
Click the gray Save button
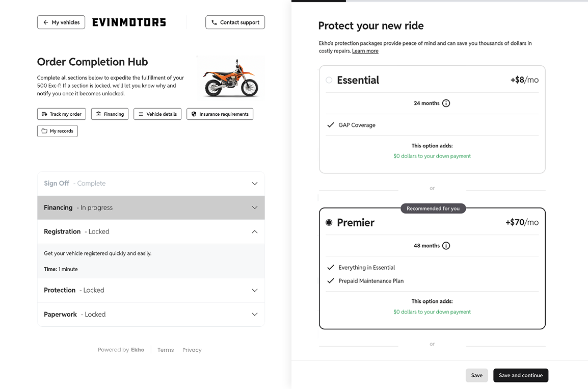point(476,375)
